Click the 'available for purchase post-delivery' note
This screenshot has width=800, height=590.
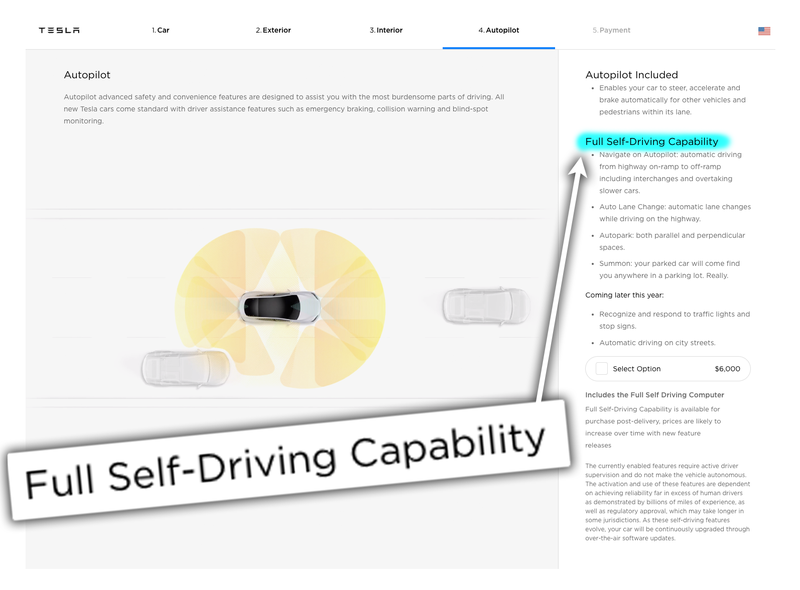coord(653,427)
